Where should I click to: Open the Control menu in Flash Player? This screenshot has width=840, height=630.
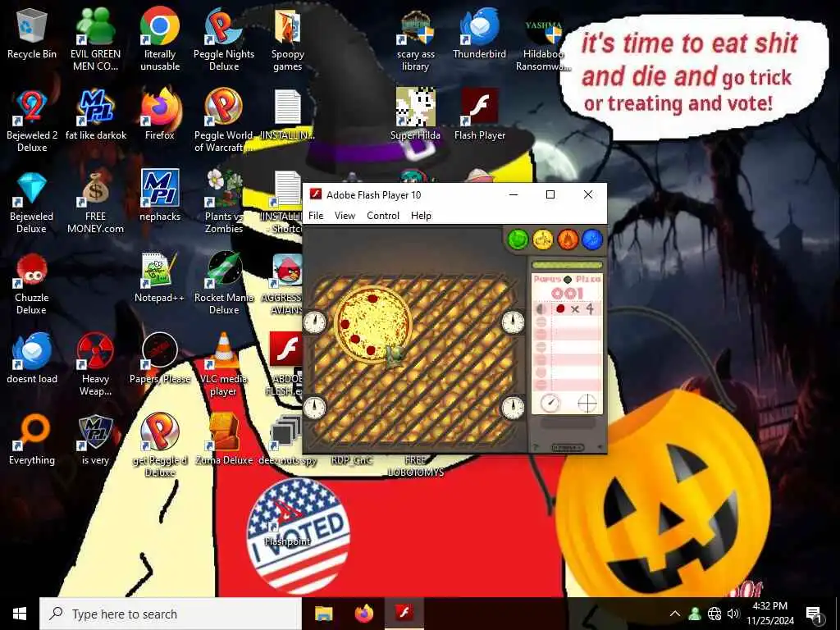point(383,216)
